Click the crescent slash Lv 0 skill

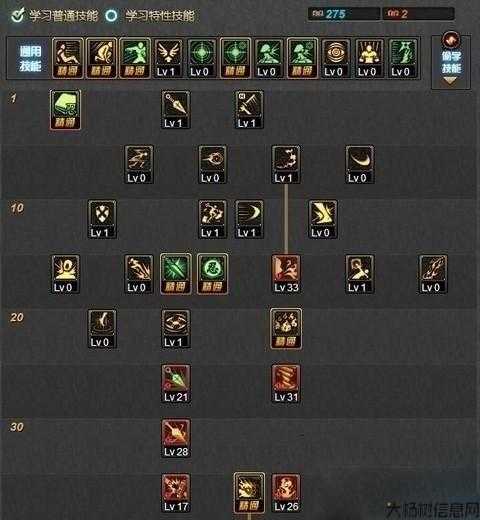[359, 164]
